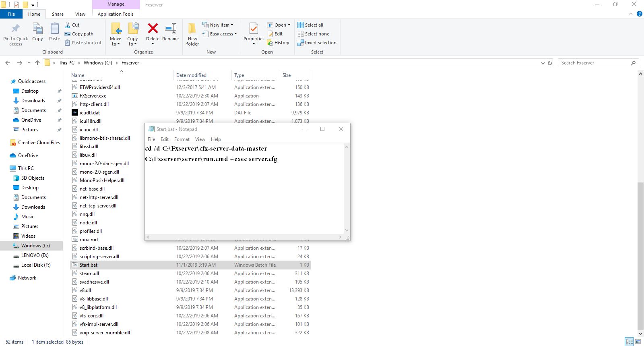644x346 pixels.
Task: Refresh the Fxserver folder view
Action: [550, 63]
